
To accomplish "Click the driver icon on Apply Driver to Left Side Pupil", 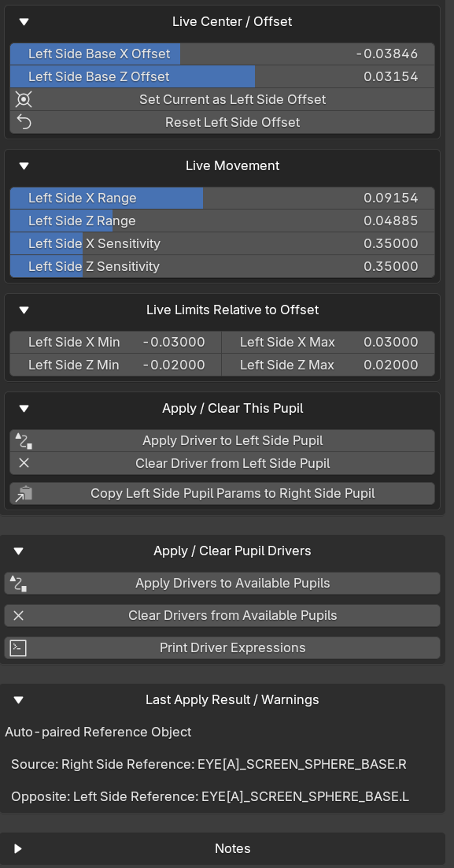I will click(24, 440).
